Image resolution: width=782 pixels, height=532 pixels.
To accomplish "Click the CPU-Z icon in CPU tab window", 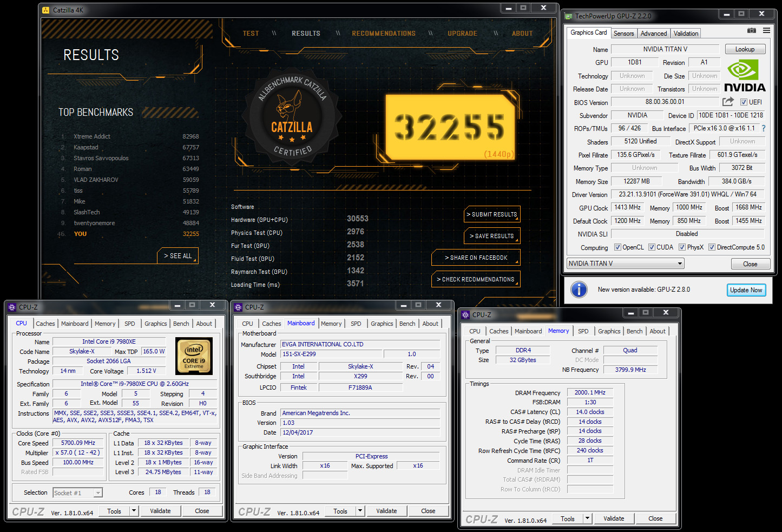I will pos(12,307).
